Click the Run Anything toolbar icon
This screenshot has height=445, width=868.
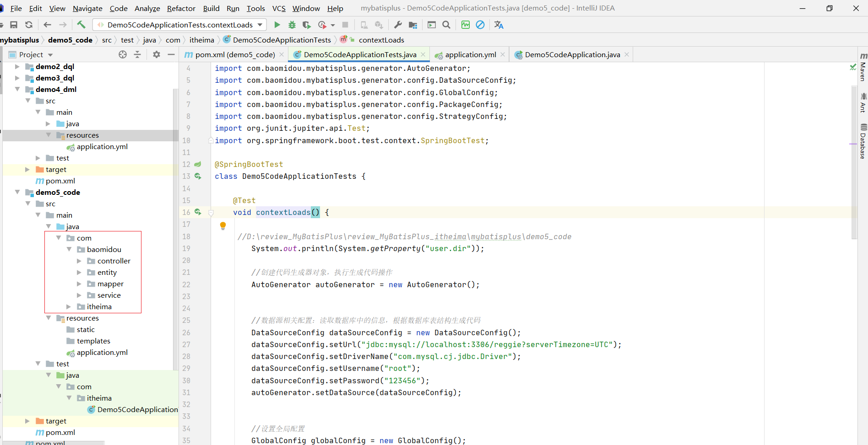pos(431,25)
